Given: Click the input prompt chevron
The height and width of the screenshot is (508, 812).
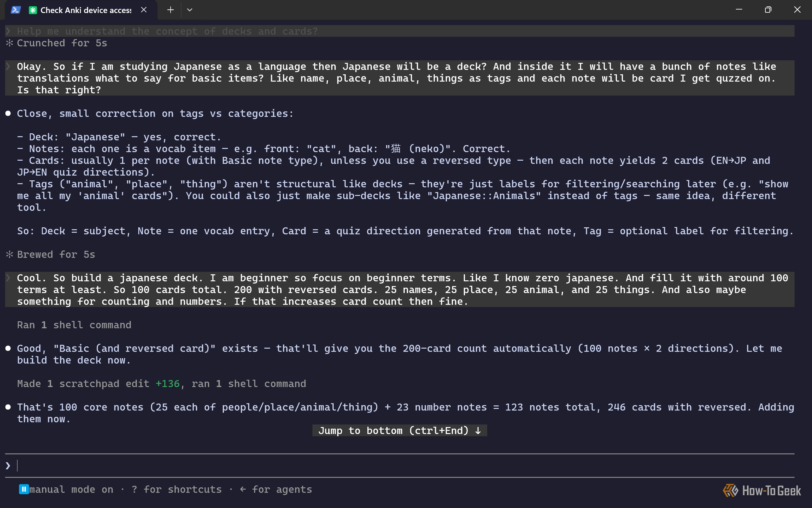Looking at the screenshot, I should pyautogui.click(x=8, y=465).
